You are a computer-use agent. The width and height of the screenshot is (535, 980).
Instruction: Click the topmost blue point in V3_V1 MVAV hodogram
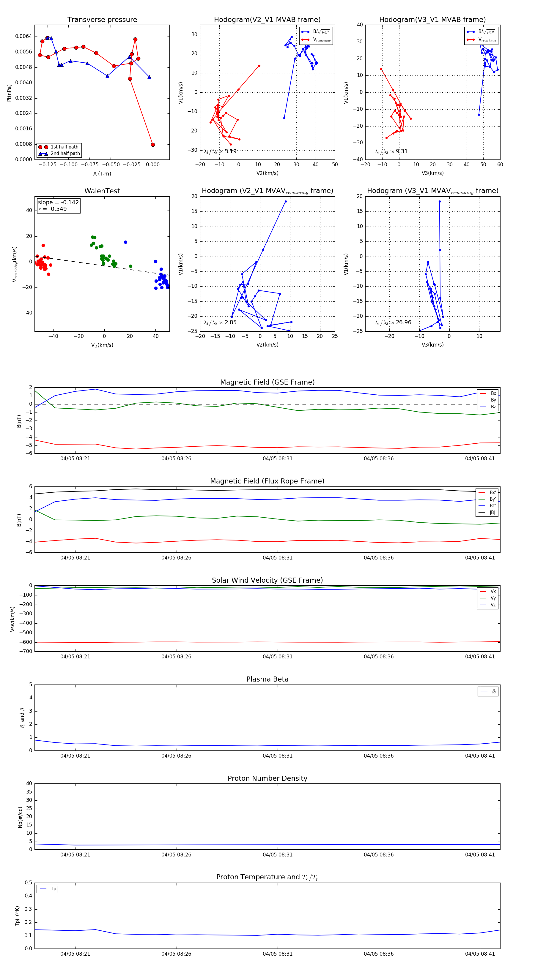(x=439, y=202)
